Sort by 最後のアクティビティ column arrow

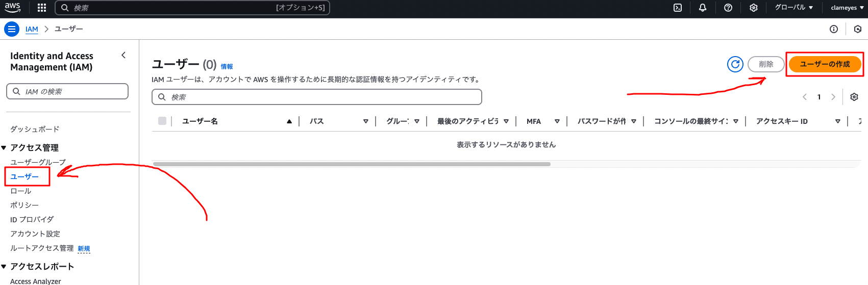click(506, 121)
